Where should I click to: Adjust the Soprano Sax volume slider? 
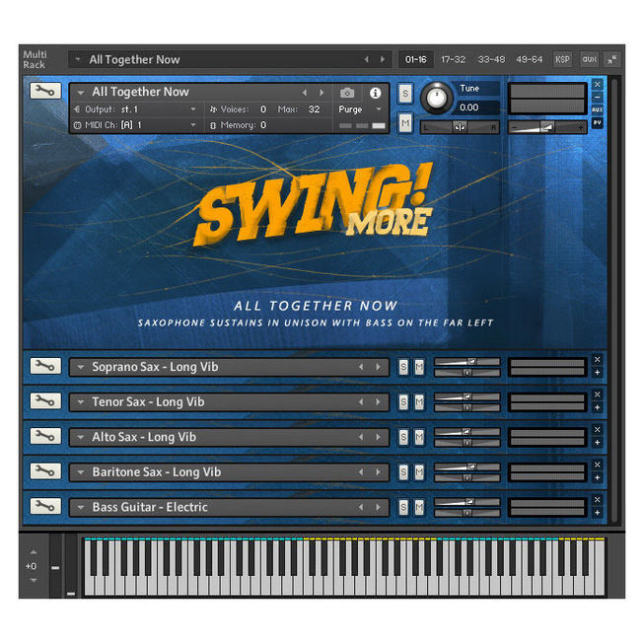click(467, 362)
